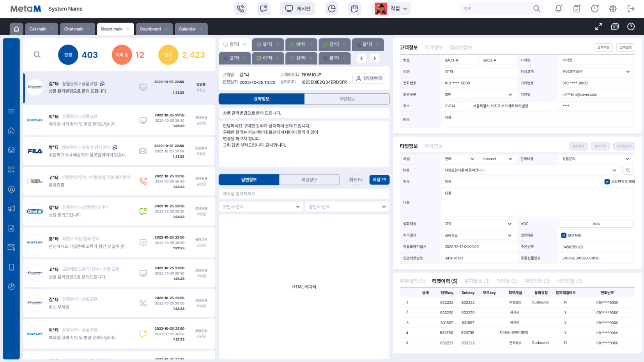Switch to the Dashboard tab

pos(150,29)
